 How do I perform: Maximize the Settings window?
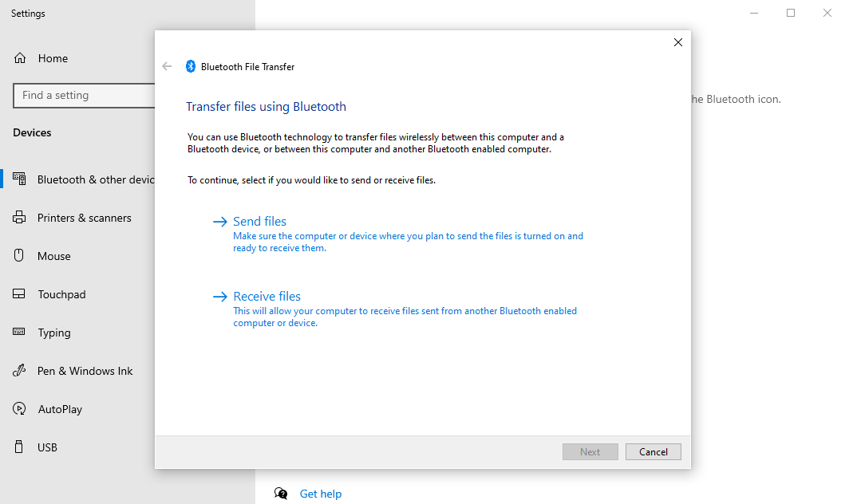tap(791, 13)
